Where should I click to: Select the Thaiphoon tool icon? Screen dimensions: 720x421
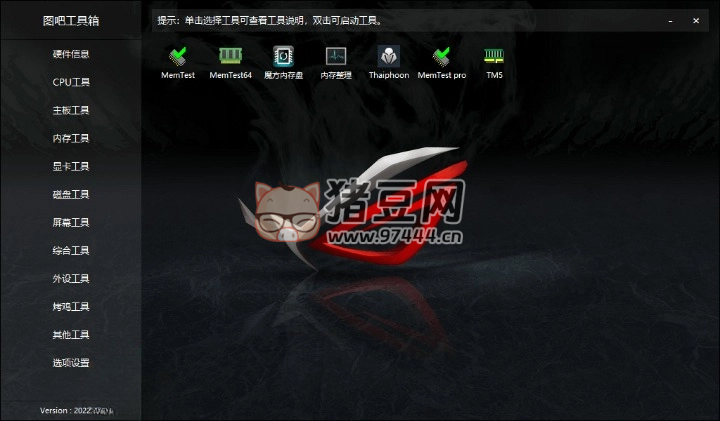[x=388, y=58]
